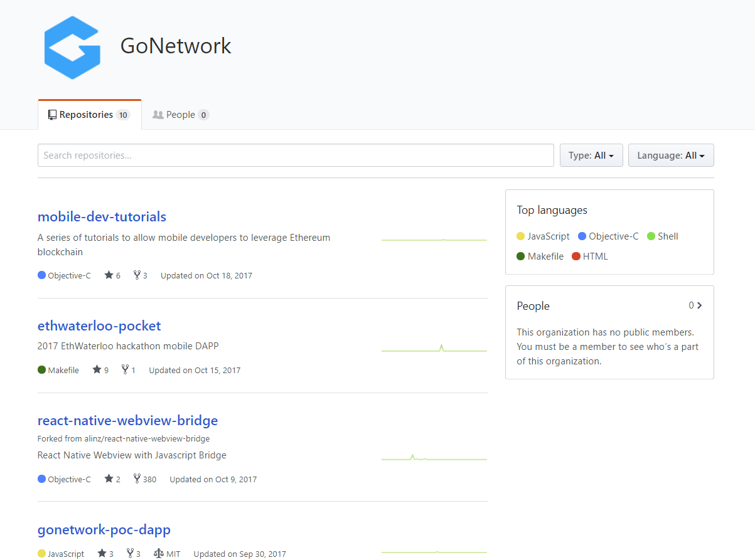The image size is (755, 560).
Task: Filter by JavaScript in Top languages
Action: pyautogui.click(x=543, y=236)
